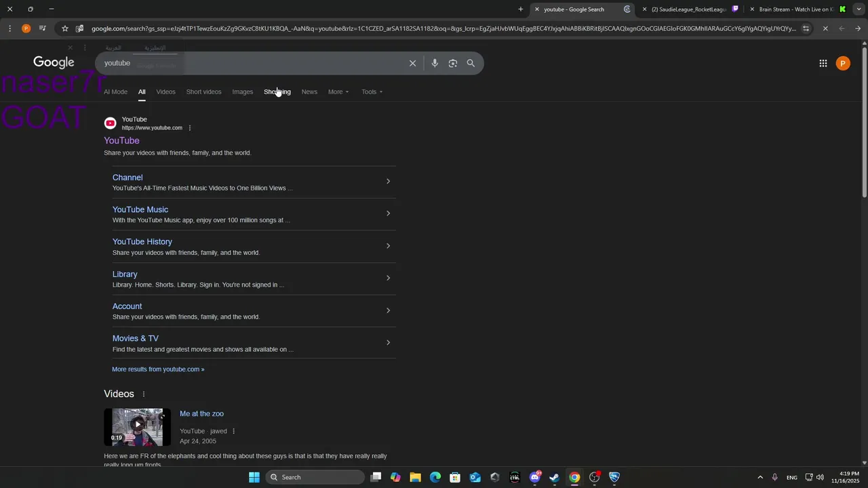Switch to Videos results tab
The image size is (868, 488).
click(165, 91)
